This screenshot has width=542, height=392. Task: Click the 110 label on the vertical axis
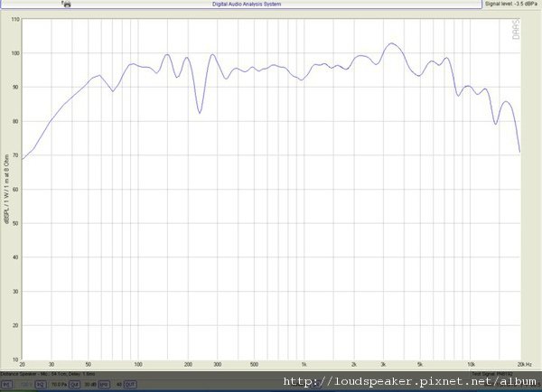pos(15,19)
